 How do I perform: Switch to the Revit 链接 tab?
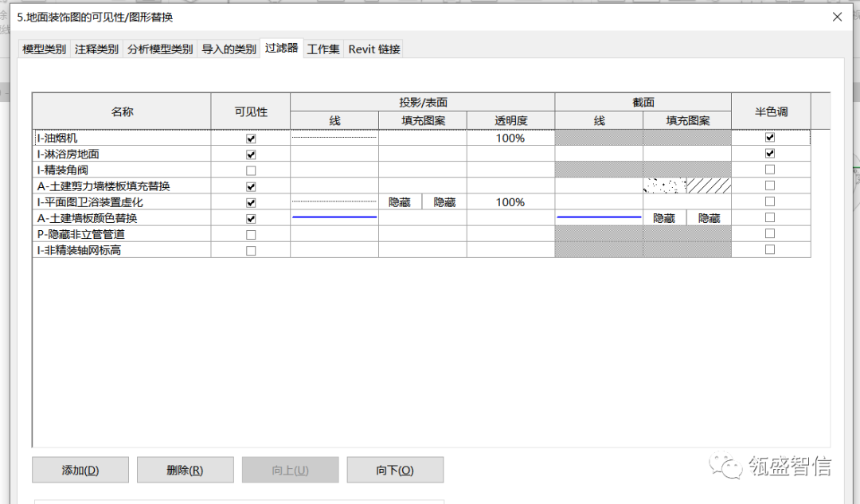tap(374, 49)
